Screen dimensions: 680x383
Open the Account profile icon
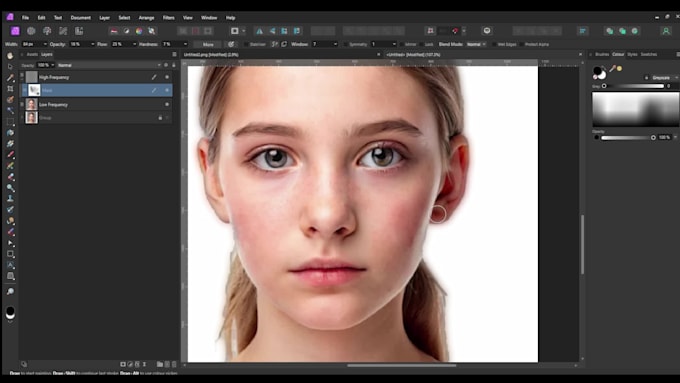point(666,31)
